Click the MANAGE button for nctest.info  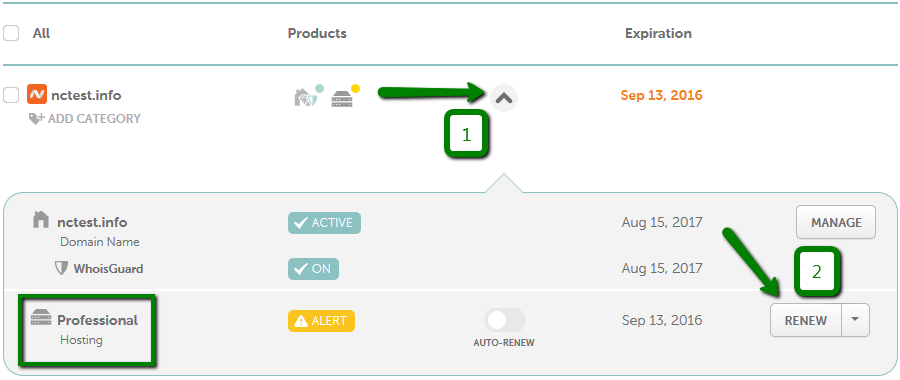(x=836, y=222)
